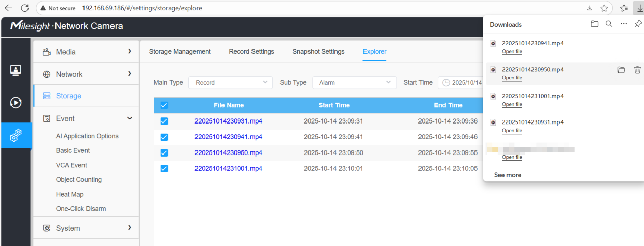Uncheck the 220251014230931.mp4 row checkbox
644x246 pixels.
pyautogui.click(x=164, y=121)
